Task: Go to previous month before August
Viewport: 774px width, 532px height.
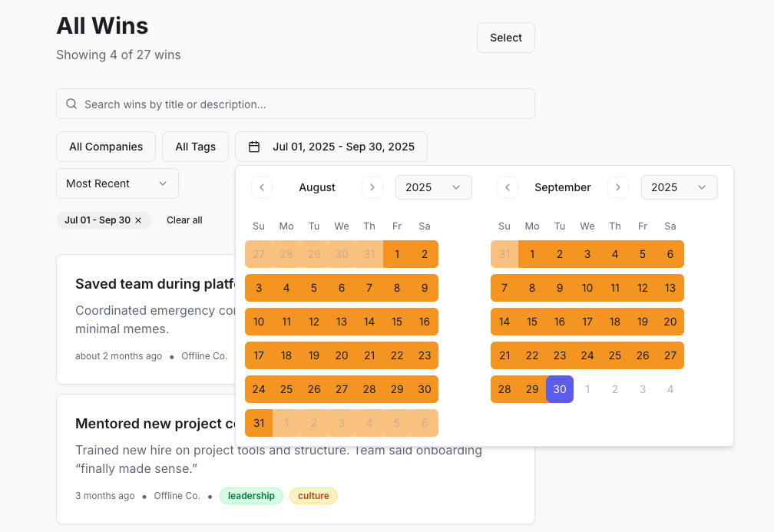Action: (x=261, y=187)
